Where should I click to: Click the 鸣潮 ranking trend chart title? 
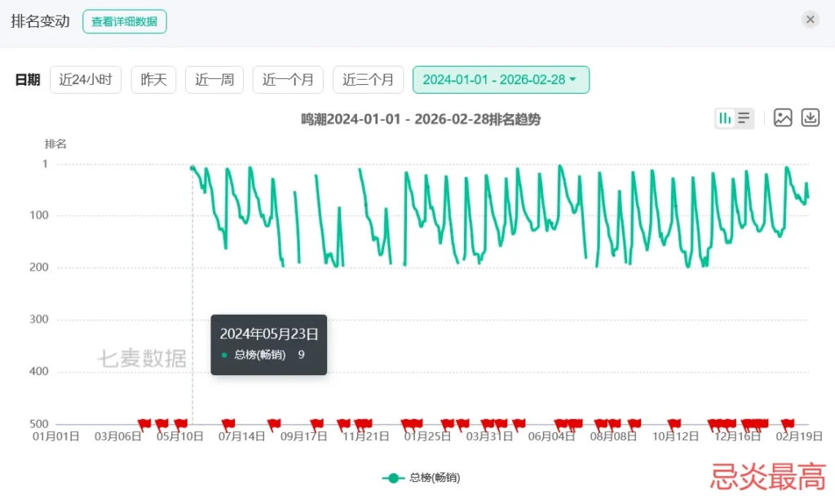pos(421,120)
